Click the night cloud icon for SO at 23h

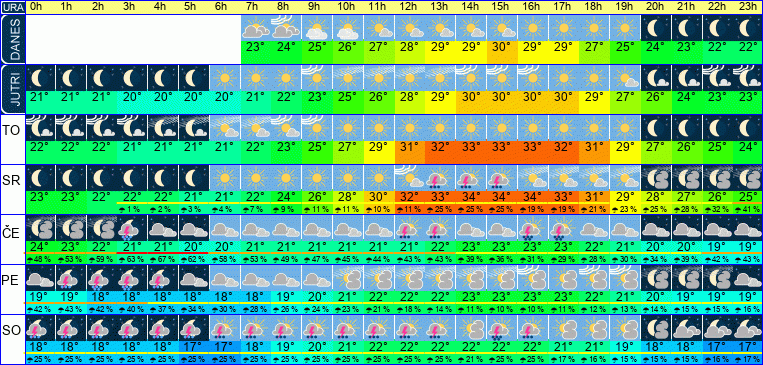click(x=748, y=328)
